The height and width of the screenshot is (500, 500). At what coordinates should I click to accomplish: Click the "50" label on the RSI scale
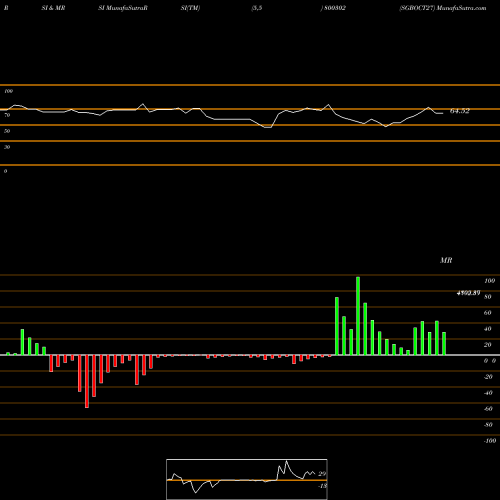(x=7, y=131)
